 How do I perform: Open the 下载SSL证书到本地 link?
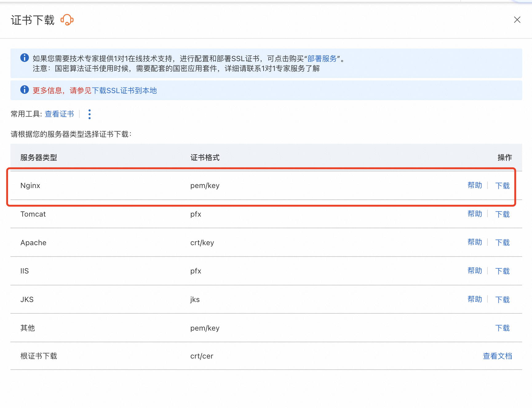point(124,91)
